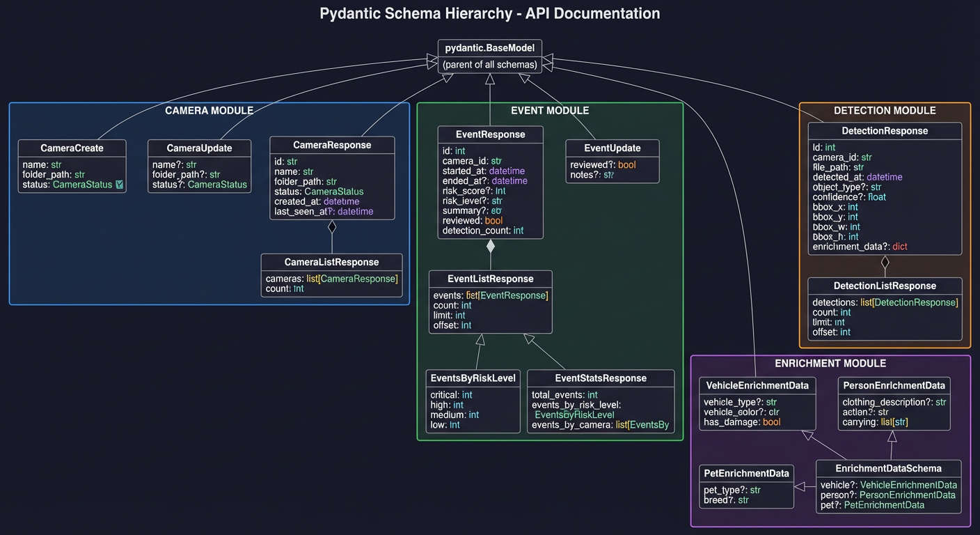Collapse the CAMERA MODULE panel
980x535 pixels.
coord(209,110)
